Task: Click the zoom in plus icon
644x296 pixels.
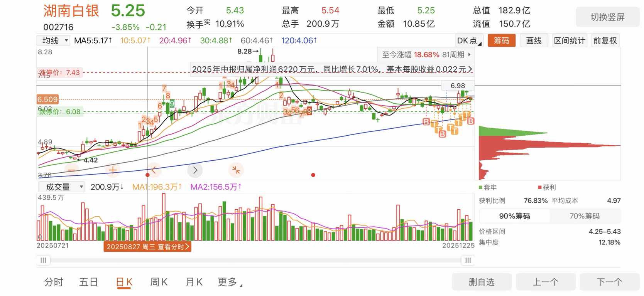Action: point(113,170)
